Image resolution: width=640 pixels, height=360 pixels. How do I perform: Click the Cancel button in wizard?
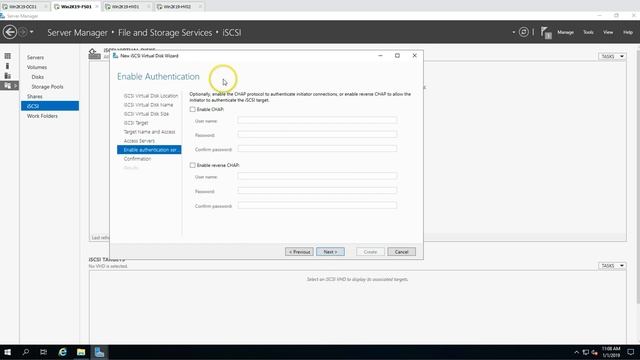pyautogui.click(x=402, y=252)
